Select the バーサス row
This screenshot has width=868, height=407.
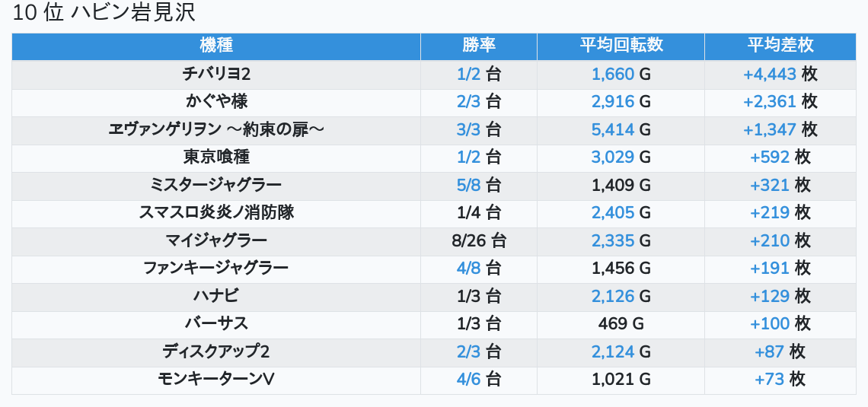click(x=216, y=323)
